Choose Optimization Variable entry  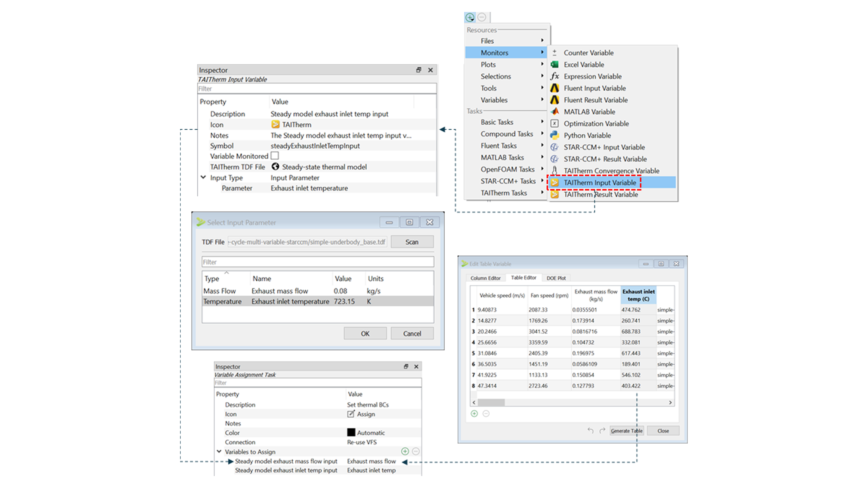tap(596, 124)
